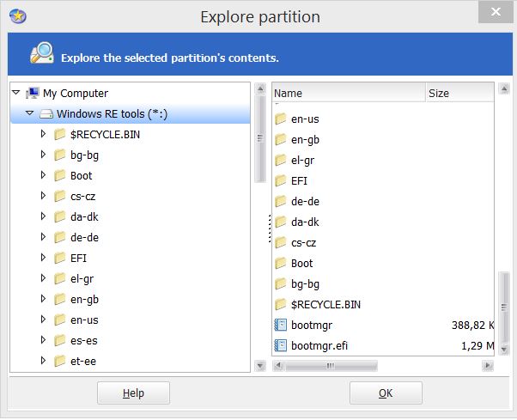The height and width of the screenshot is (420, 517).
Task: Click the bootmgr.efi file icon
Action: 281,345
